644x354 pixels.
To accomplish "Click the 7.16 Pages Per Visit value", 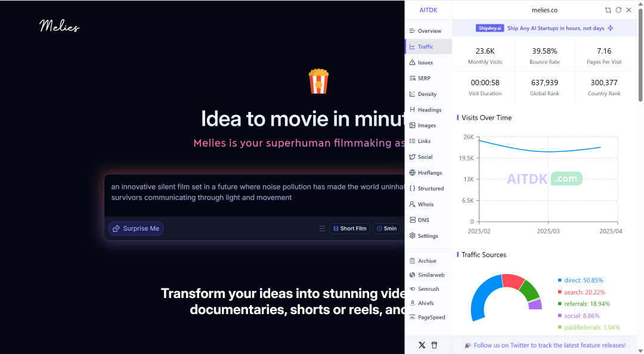I will tap(604, 51).
